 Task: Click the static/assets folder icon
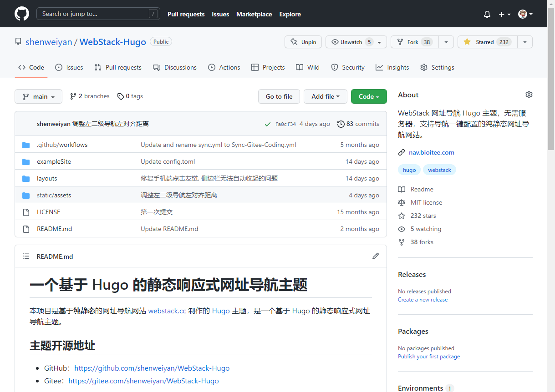point(26,195)
